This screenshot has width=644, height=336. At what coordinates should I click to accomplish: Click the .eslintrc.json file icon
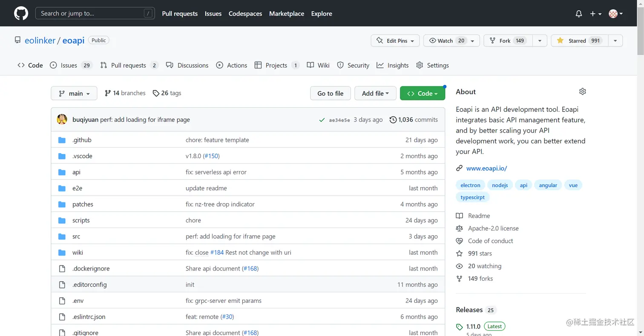[62, 317]
